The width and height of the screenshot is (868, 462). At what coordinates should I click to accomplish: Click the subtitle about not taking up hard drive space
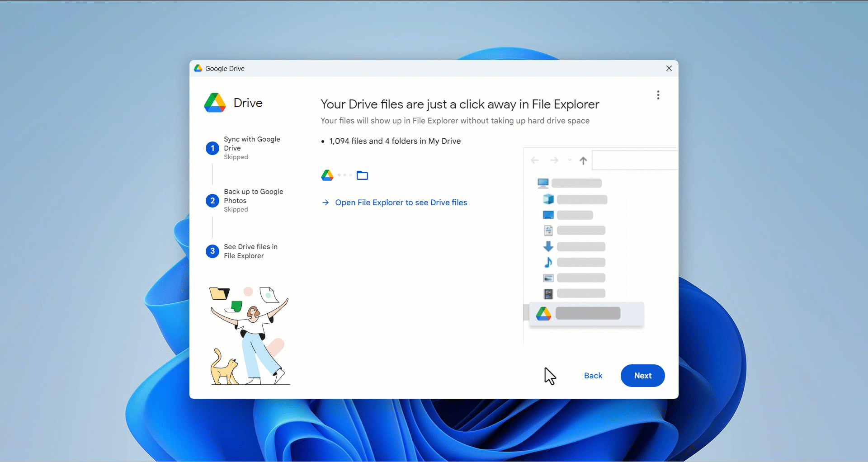coord(455,121)
